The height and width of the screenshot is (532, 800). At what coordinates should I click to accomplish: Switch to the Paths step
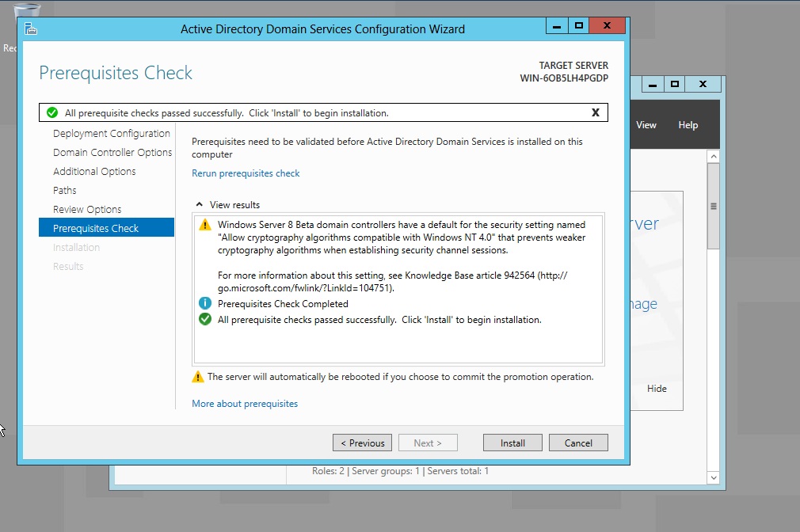click(65, 190)
